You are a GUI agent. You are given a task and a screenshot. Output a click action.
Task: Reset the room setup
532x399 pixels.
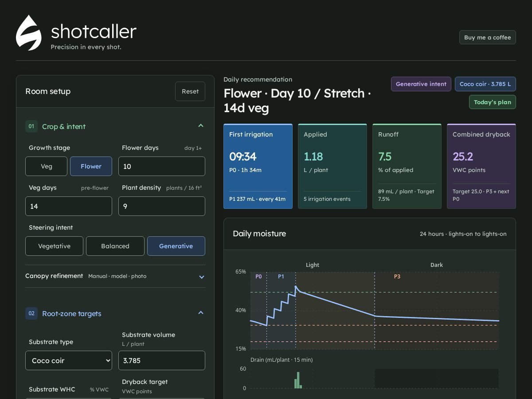[x=190, y=91]
